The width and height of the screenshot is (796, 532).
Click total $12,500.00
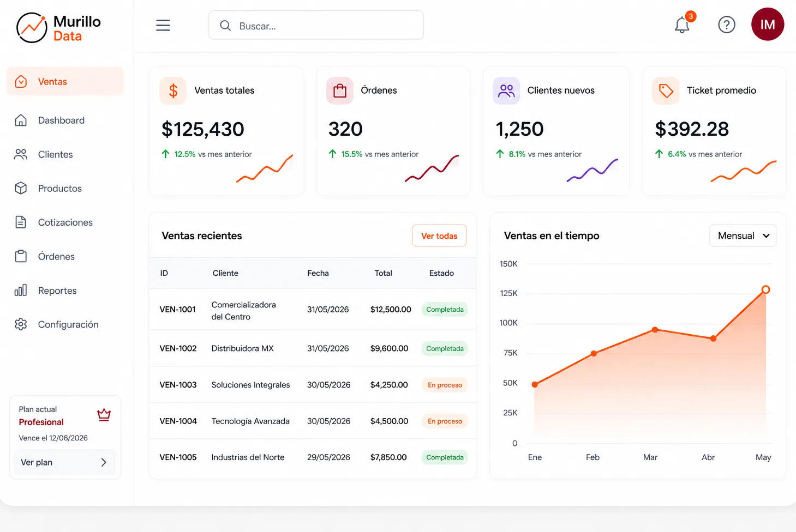point(391,309)
